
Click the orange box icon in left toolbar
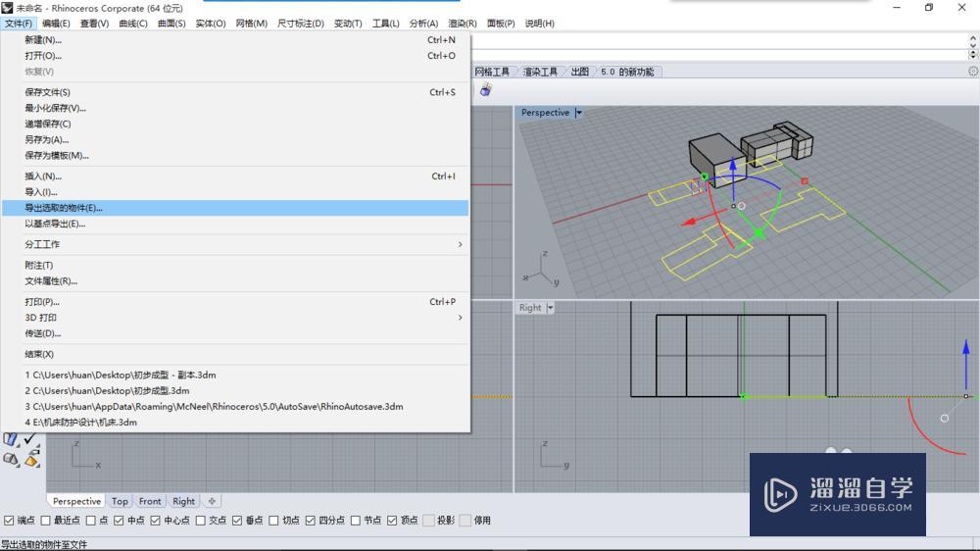(32, 460)
